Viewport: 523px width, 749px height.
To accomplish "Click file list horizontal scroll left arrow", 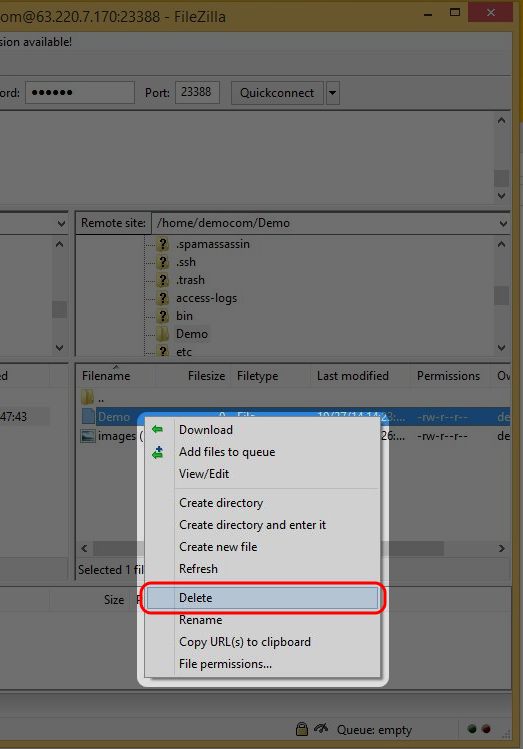I will coord(84,548).
